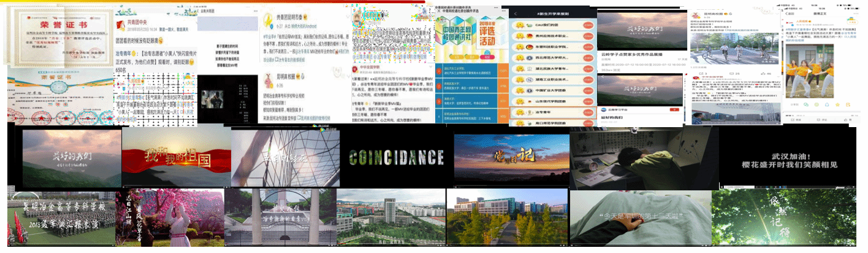Open the aerial campus buildings video

tap(390, 217)
